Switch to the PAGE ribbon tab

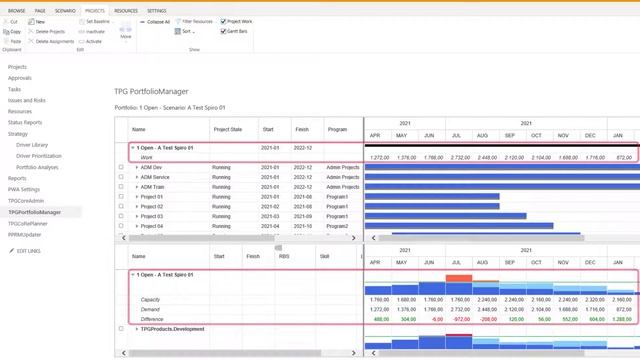(40, 11)
